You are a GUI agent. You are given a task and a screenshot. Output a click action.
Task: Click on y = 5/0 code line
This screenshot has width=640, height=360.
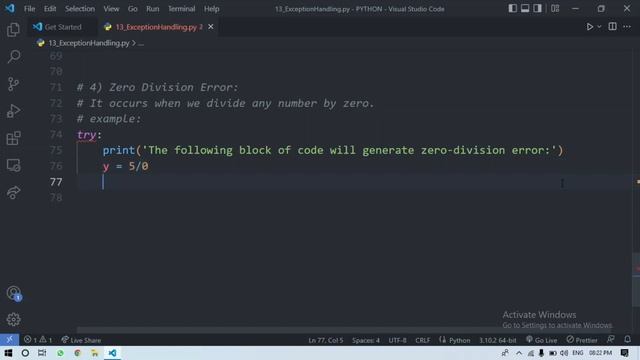[x=125, y=166]
